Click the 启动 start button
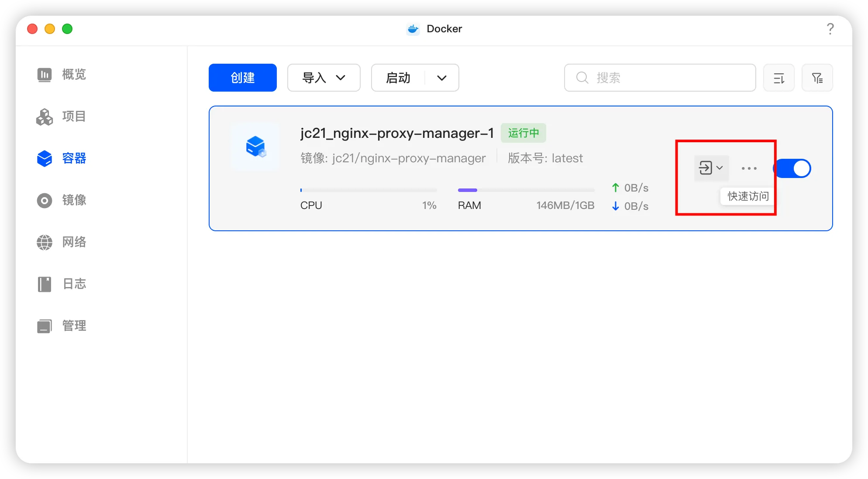This screenshot has width=868, height=479. click(398, 78)
